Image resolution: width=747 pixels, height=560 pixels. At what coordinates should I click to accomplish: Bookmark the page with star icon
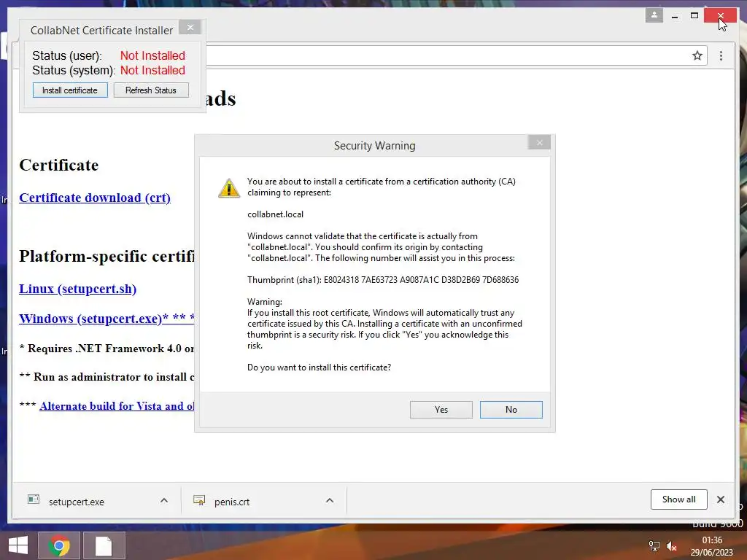pyautogui.click(x=697, y=55)
